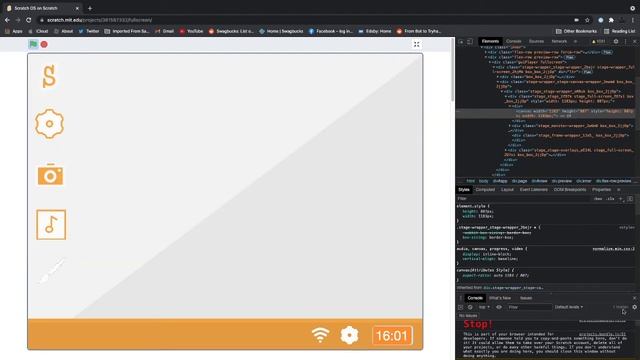Select the Computed tab
The height and width of the screenshot is (360, 640).
point(485,190)
